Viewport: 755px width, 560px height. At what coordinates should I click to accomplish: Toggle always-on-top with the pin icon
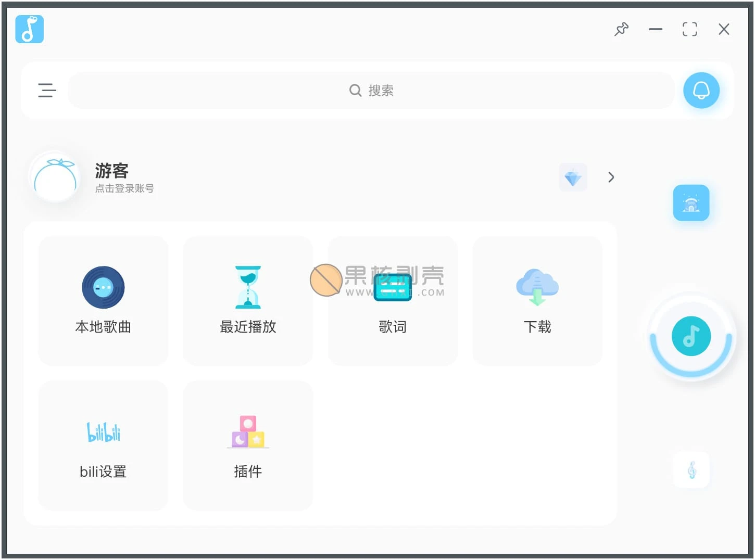[622, 29]
